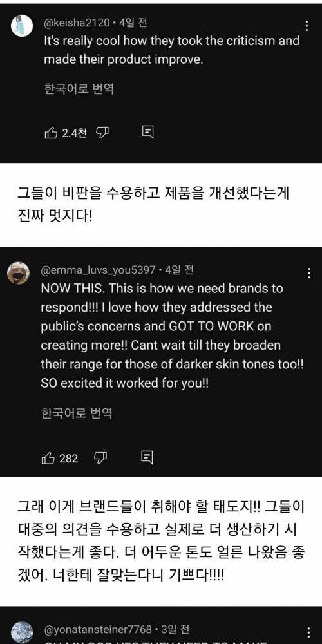Image resolution: width=322 pixels, height=644 pixels.
Task: Open @yonatansteiner7768 profile avatar
Action: tap(21, 632)
